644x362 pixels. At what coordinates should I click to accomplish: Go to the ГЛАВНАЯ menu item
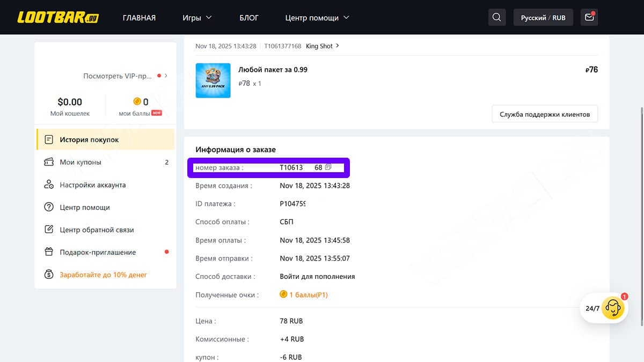139,18
